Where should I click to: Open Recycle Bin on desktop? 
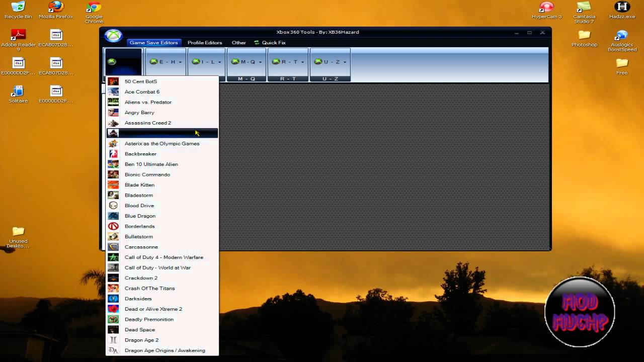point(18,10)
